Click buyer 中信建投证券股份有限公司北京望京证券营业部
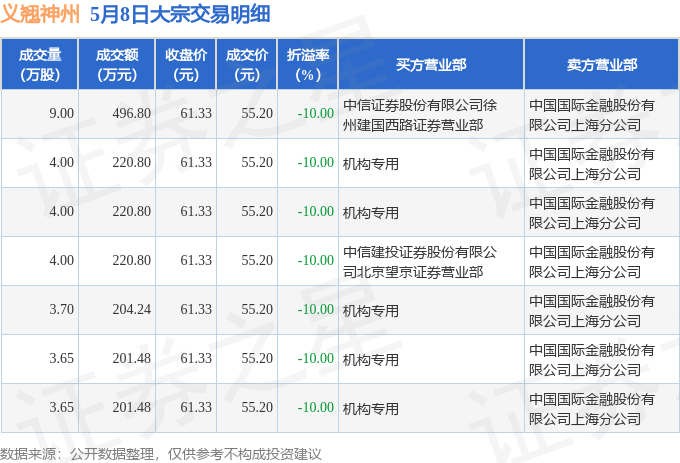This screenshot has width=680, height=463. pyautogui.click(x=420, y=262)
